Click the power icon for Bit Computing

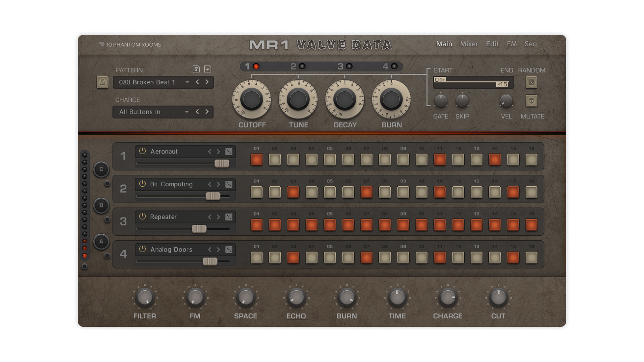[x=143, y=184]
